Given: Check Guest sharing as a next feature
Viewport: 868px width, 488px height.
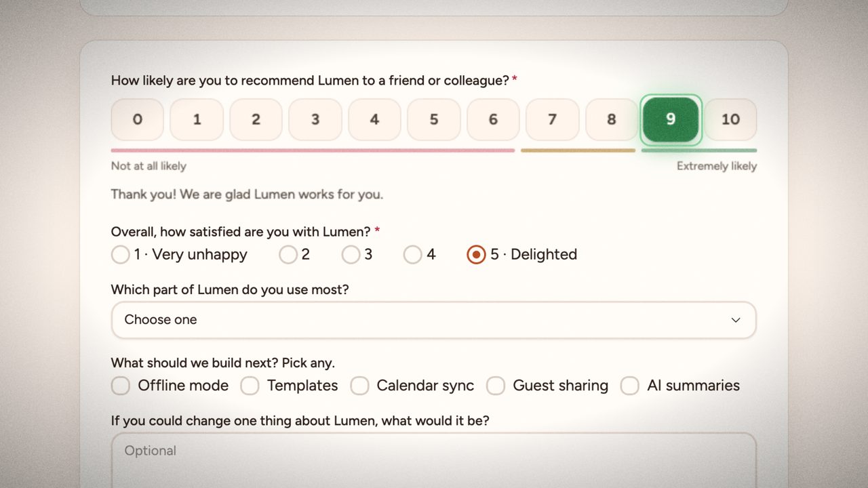Looking at the screenshot, I should coord(496,386).
